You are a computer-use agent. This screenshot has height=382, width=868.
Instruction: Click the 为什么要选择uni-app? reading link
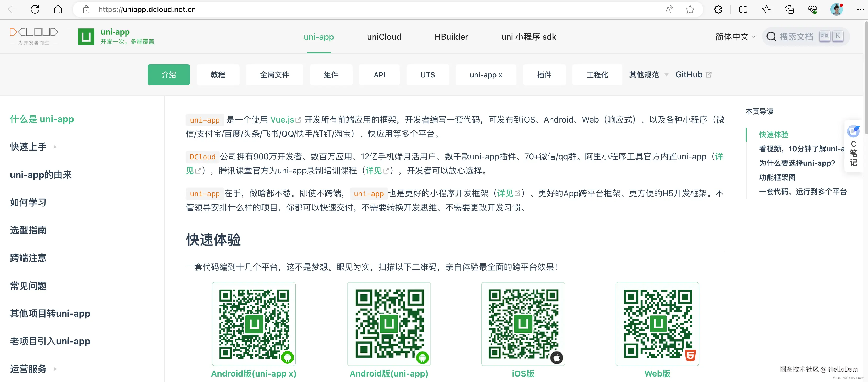click(x=797, y=163)
